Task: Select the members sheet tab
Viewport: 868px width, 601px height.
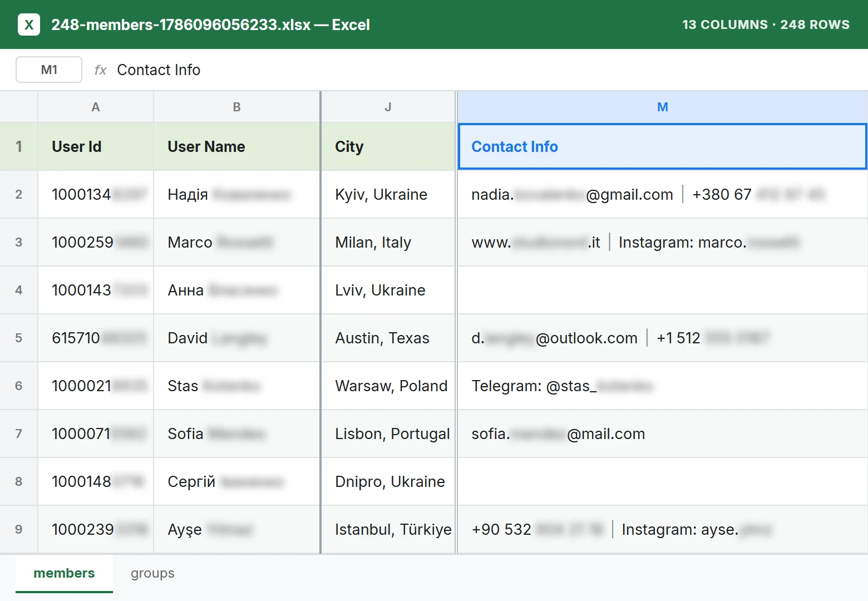Action: [64, 573]
